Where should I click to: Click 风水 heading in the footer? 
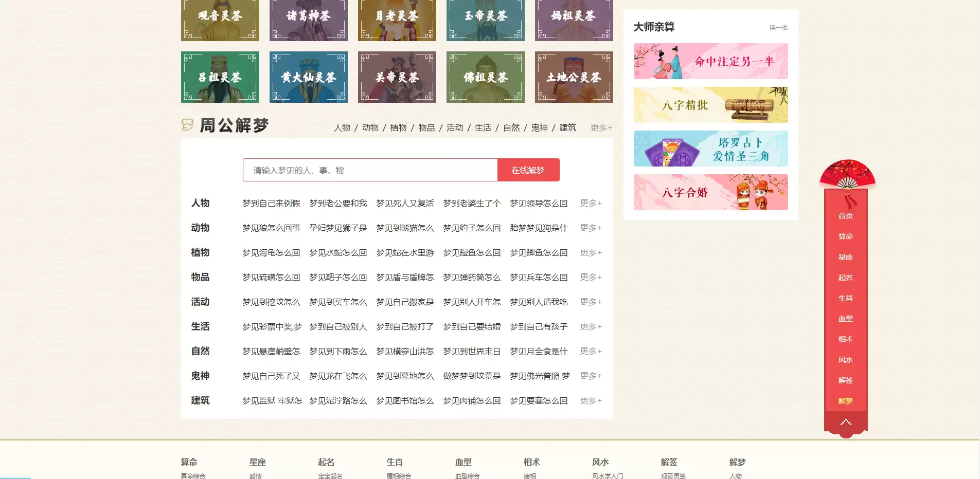pyautogui.click(x=600, y=462)
